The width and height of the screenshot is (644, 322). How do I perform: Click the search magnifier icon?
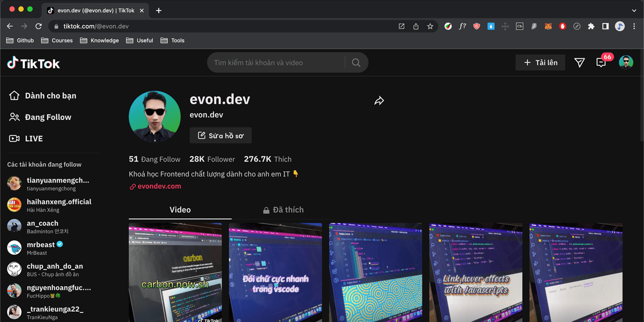coord(356,63)
